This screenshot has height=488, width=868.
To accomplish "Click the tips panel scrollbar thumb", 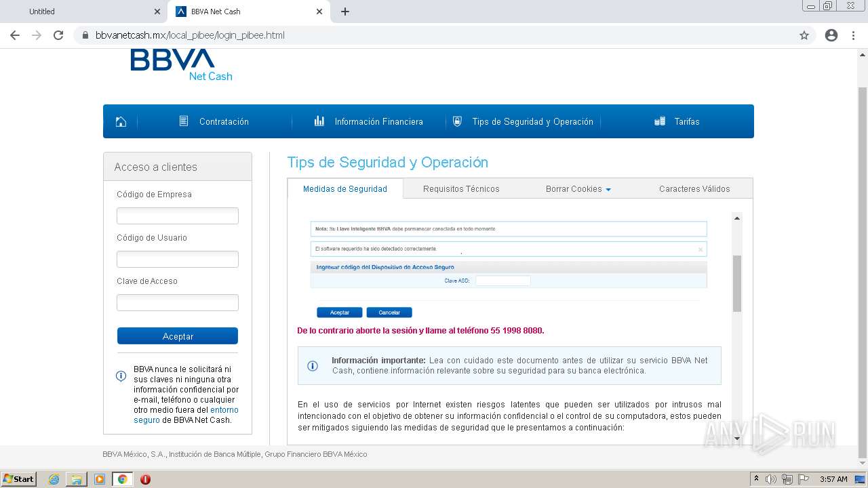I will tap(737, 283).
